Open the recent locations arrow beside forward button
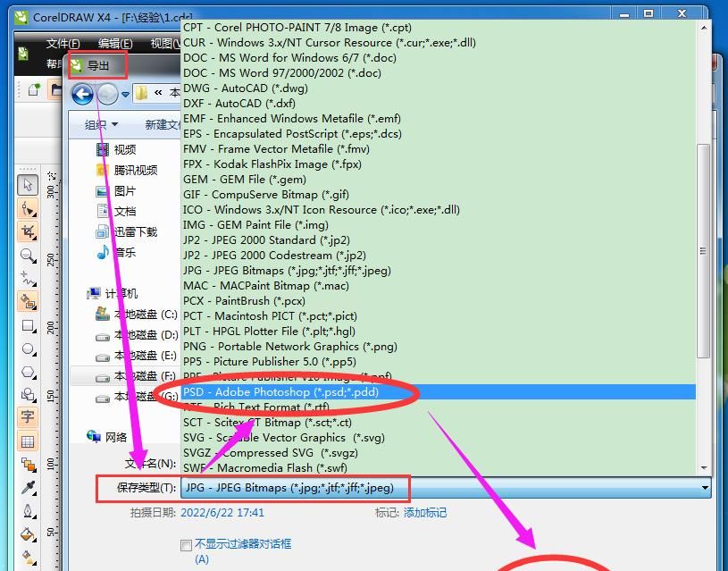 125,95
